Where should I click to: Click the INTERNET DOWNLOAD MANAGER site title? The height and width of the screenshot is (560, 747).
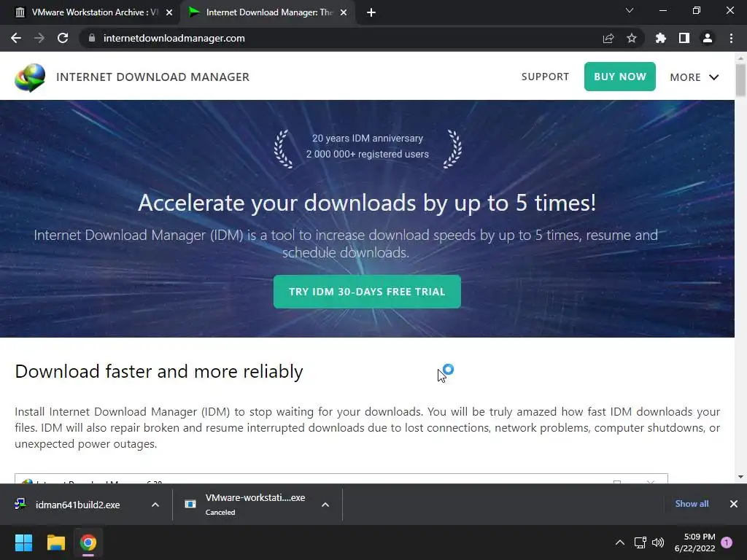tap(153, 77)
